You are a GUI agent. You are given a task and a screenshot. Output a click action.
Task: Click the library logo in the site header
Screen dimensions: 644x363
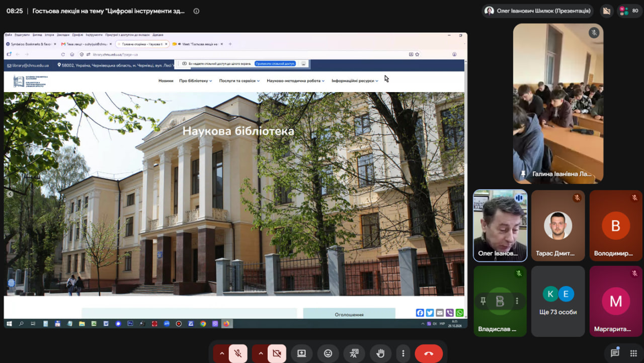pyautogui.click(x=31, y=81)
